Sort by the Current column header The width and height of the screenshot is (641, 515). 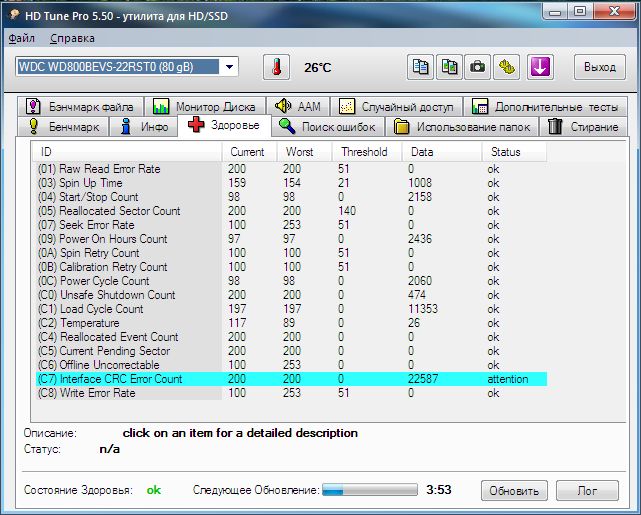click(x=249, y=152)
